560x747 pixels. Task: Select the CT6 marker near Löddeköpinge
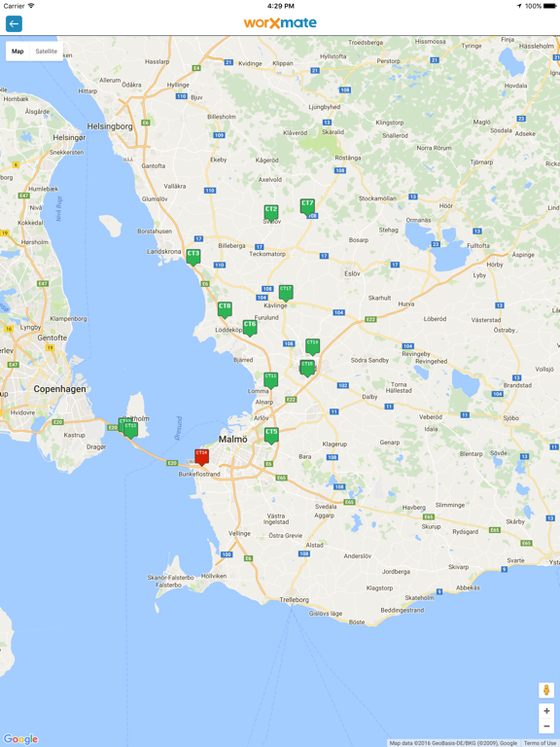click(x=250, y=328)
